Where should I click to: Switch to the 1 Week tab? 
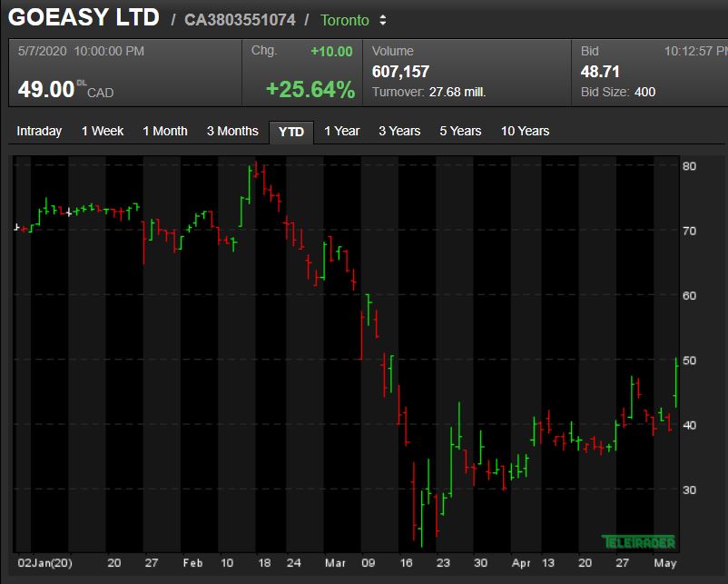point(103,131)
